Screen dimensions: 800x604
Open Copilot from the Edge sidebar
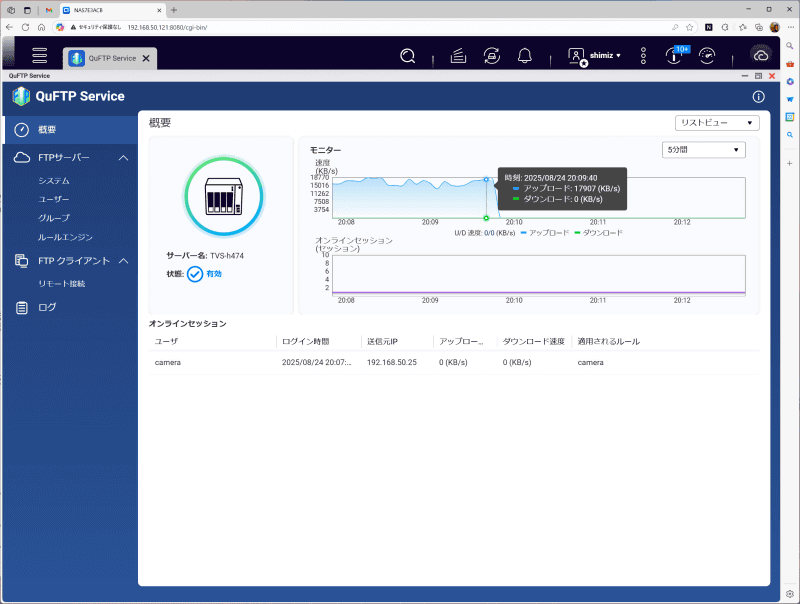pyautogui.click(x=790, y=80)
